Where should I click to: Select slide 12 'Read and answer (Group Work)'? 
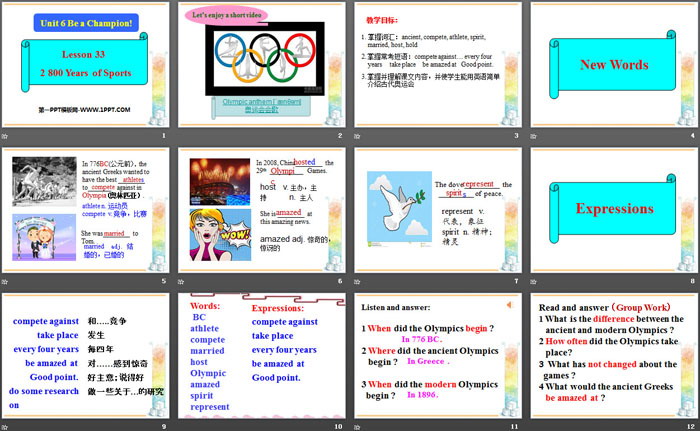click(614, 356)
